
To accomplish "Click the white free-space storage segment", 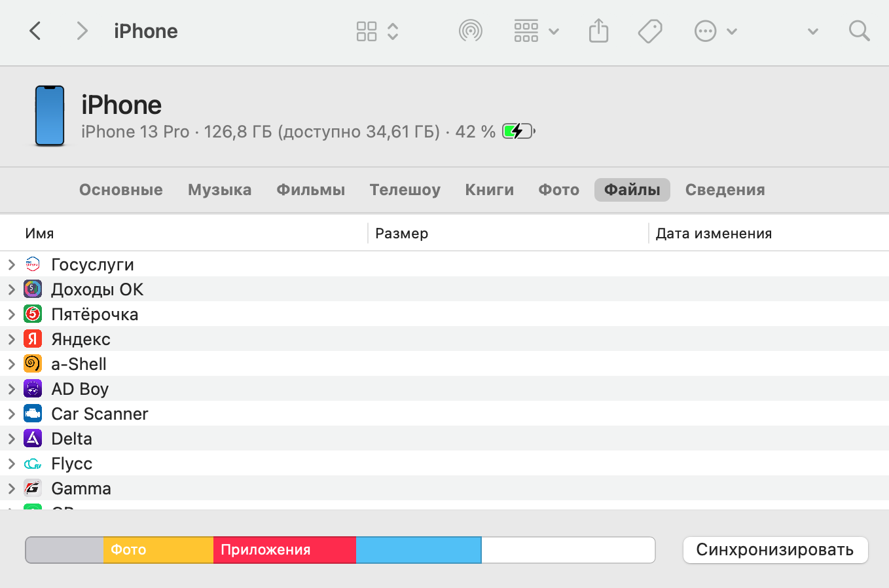I will tap(568, 550).
